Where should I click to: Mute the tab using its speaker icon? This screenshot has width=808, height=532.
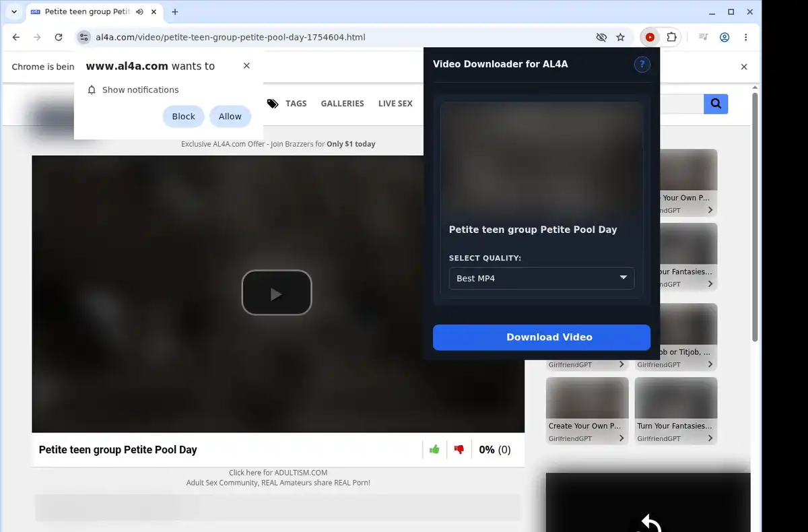139,12
